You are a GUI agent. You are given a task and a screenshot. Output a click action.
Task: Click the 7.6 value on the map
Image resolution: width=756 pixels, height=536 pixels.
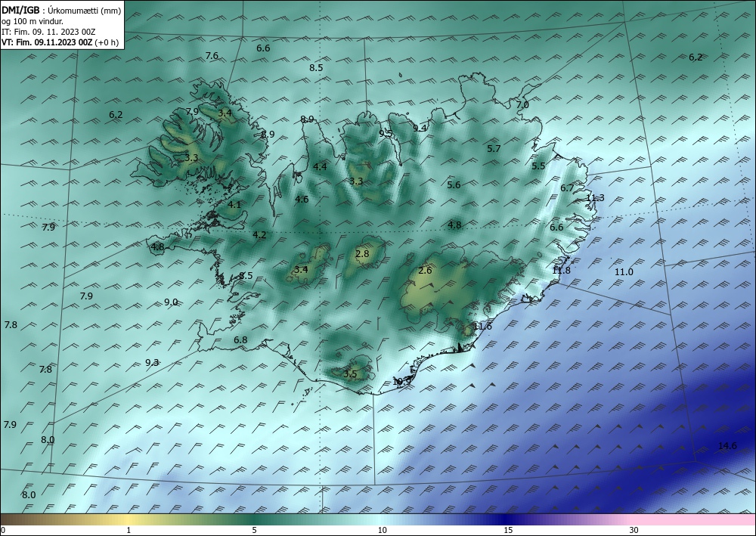(x=212, y=56)
